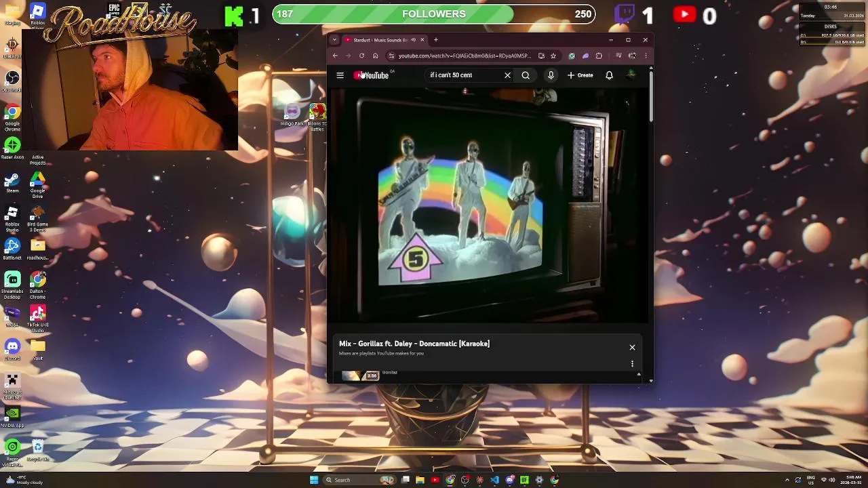Open the Mix playlist options menu

click(x=632, y=364)
